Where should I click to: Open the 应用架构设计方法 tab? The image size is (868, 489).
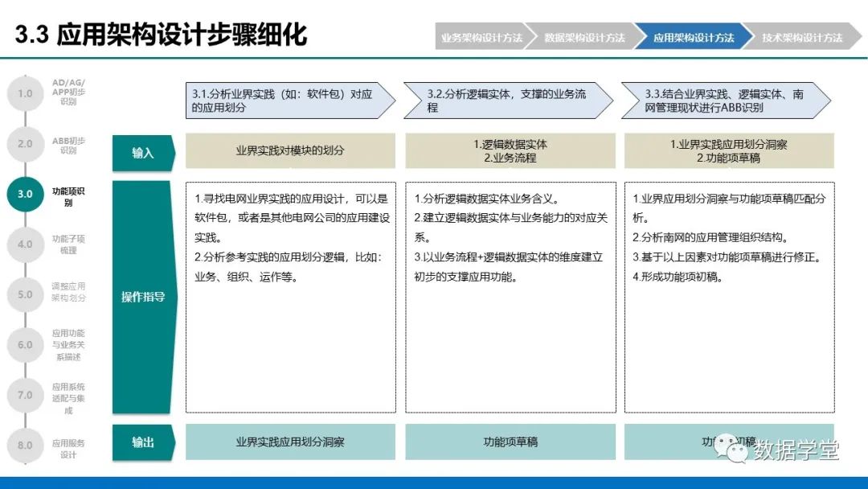click(694, 36)
